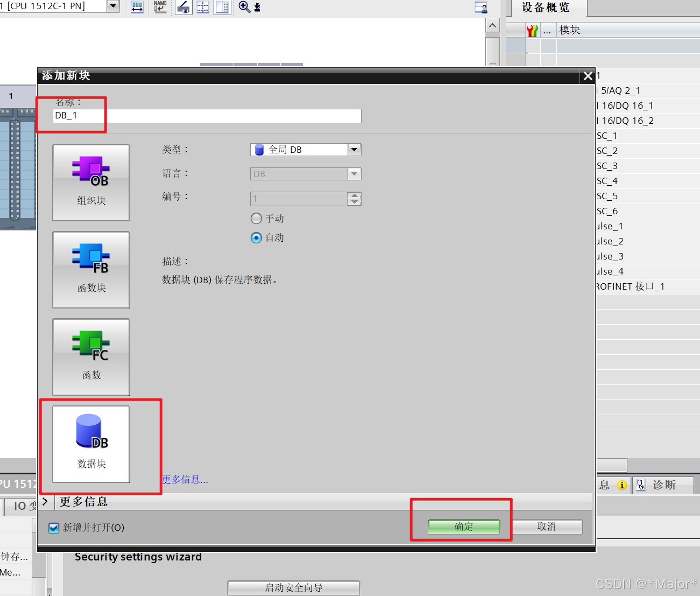This screenshot has height=596, width=700.
Task: Select the 自动 numbering radio button
Action: pos(256,237)
